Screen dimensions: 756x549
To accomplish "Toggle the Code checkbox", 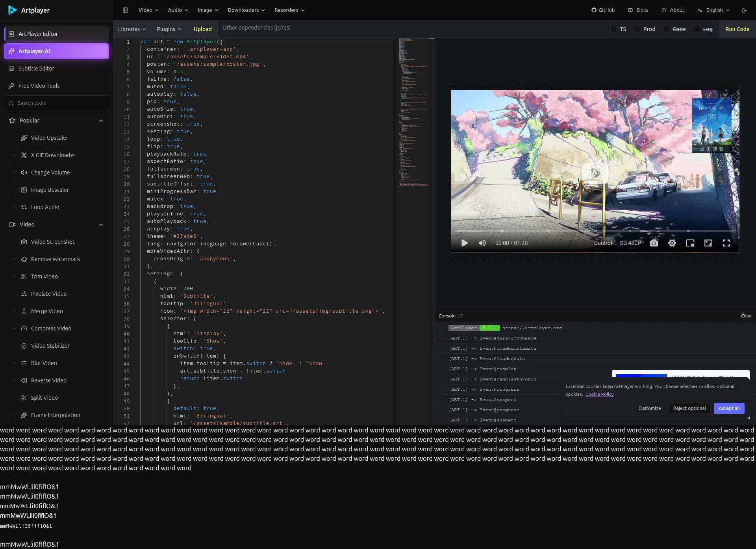I will coord(667,29).
